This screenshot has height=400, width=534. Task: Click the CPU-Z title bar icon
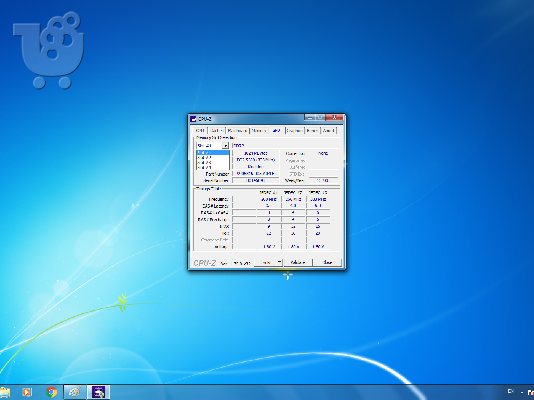(x=193, y=119)
